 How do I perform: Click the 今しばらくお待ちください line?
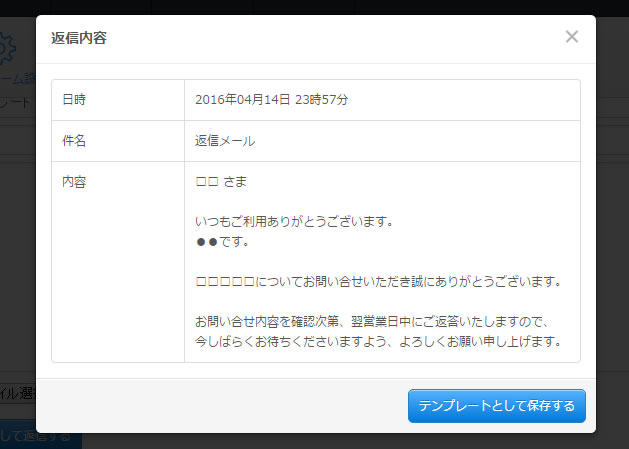click(379, 341)
